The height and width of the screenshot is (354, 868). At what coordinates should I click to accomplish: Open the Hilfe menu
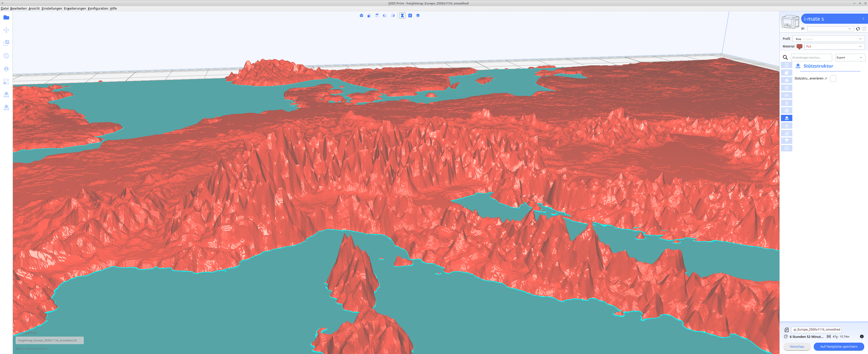click(113, 8)
